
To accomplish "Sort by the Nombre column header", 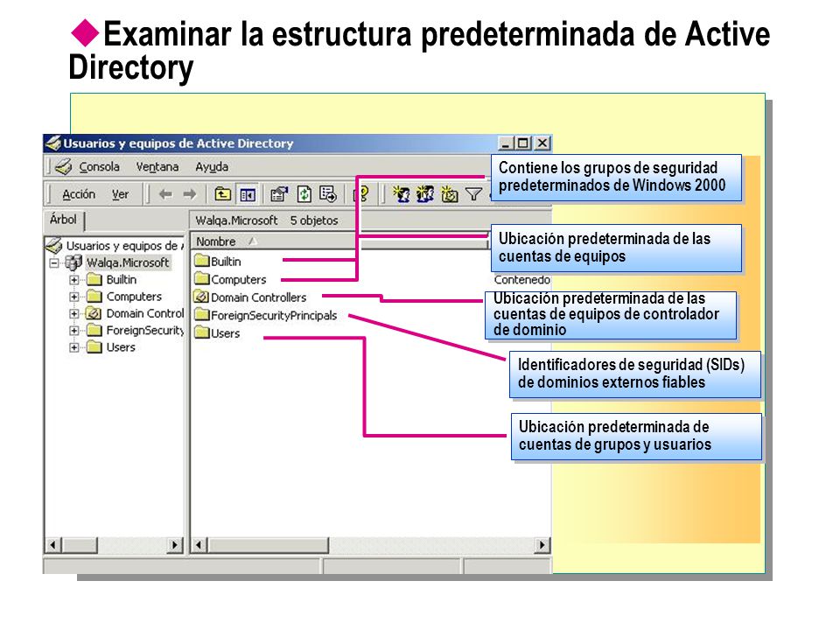I will pos(339,241).
